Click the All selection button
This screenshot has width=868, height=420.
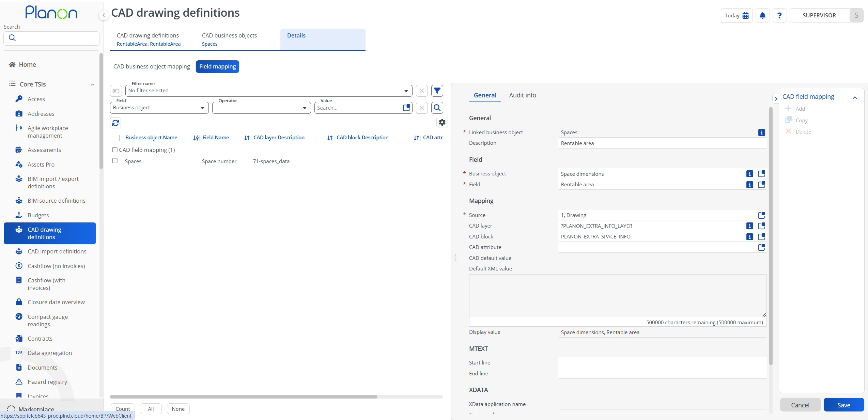tap(151, 409)
